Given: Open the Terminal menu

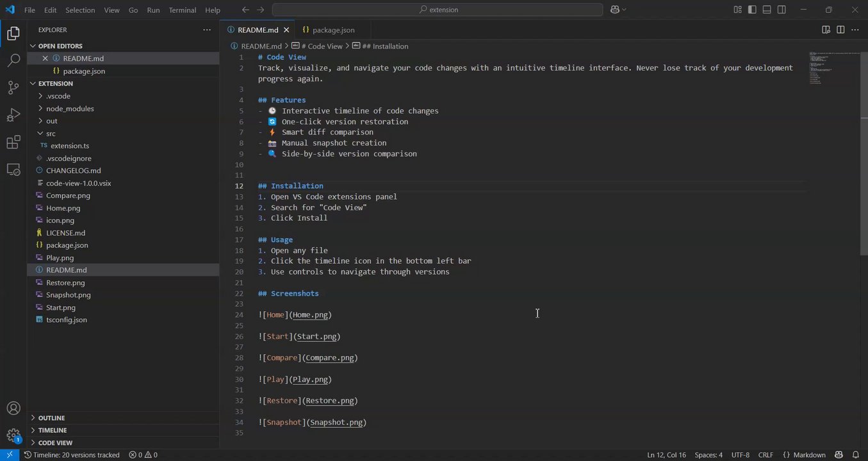Looking at the screenshot, I should pos(183,10).
